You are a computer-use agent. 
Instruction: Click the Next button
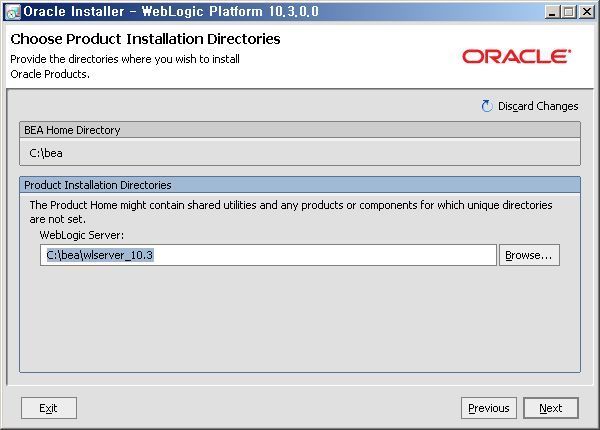point(551,408)
